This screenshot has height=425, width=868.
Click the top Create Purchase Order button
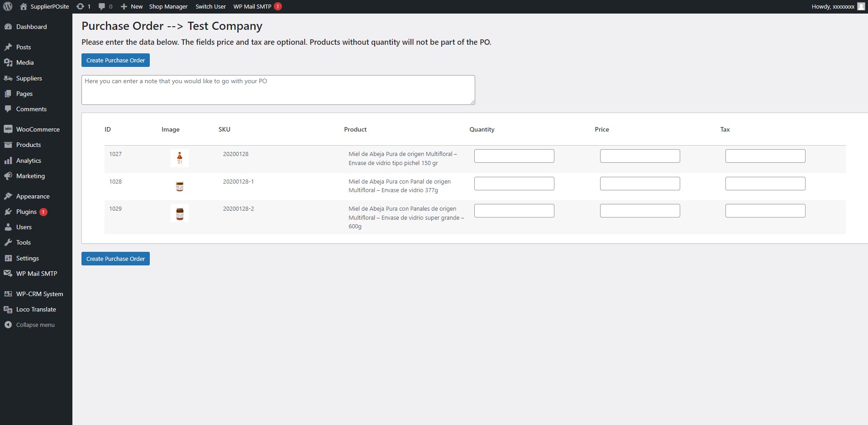(x=115, y=60)
